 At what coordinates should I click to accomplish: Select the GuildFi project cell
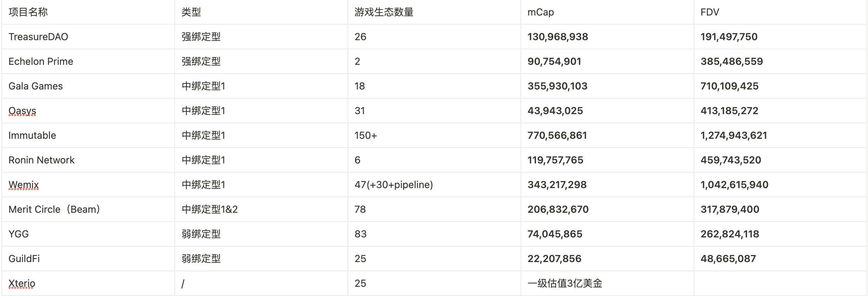24,259
